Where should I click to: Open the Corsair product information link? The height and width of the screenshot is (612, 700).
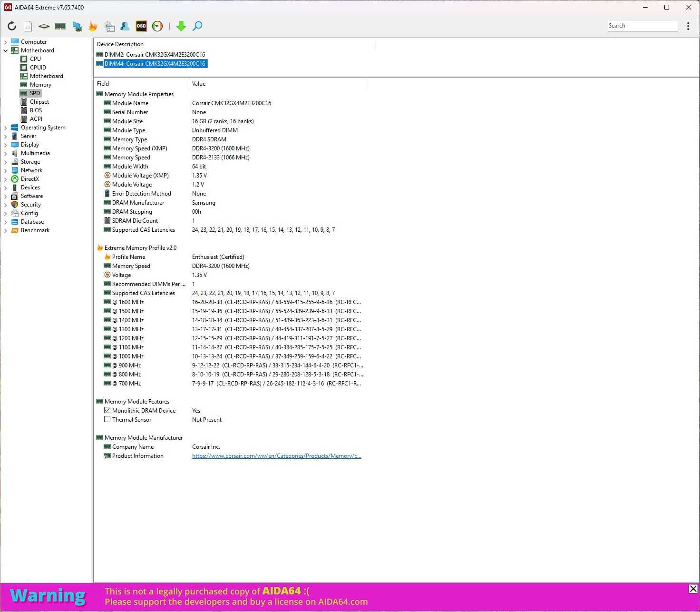[x=277, y=456]
